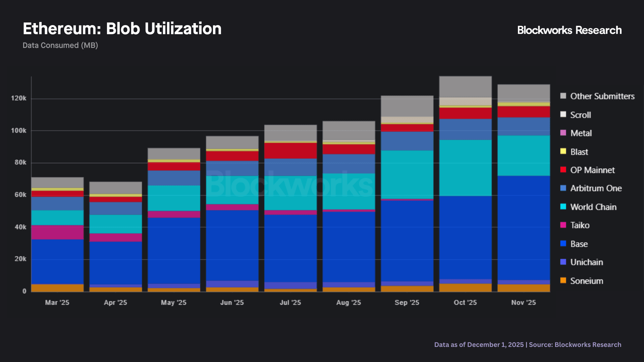Select the "Blast" legend label
644x362 pixels.
click(x=579, y=152)
